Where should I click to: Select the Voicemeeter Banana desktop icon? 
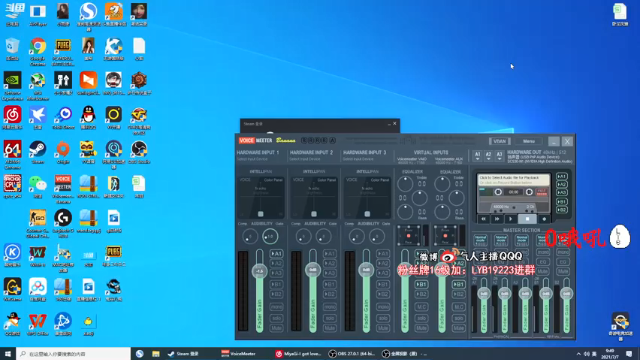[x=63, y=189]
